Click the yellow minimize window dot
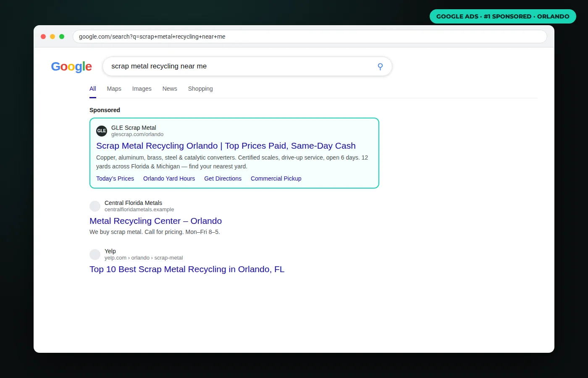 (52, 37)
